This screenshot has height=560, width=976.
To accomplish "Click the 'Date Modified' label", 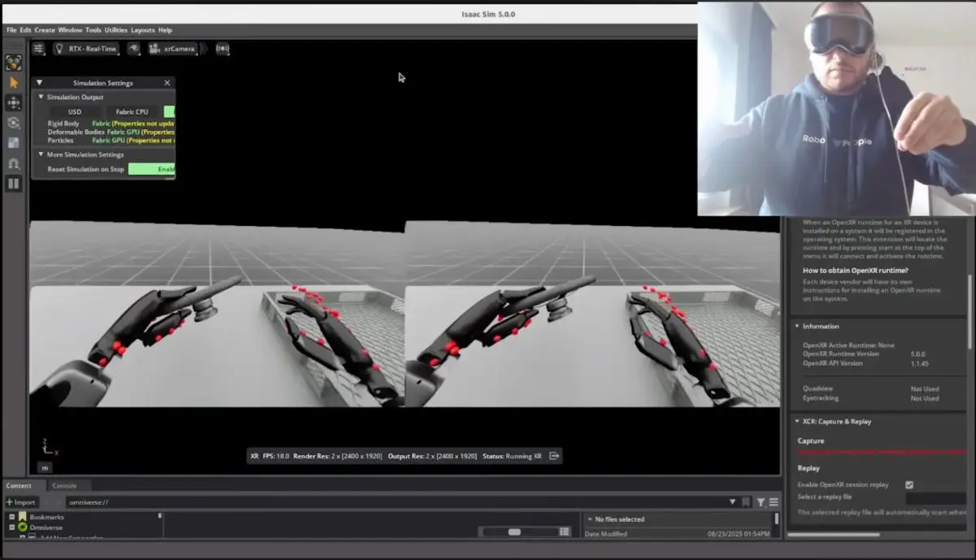I will pyautogui.click(x=606, y=534).
